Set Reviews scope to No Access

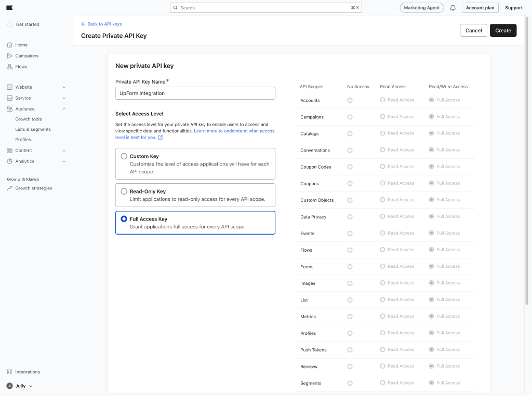click(350, 366)
